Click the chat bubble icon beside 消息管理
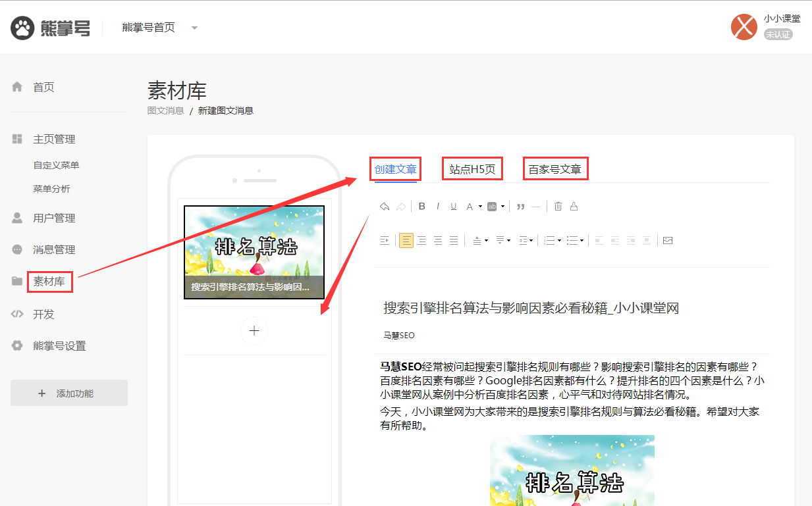 click(17, 249)
